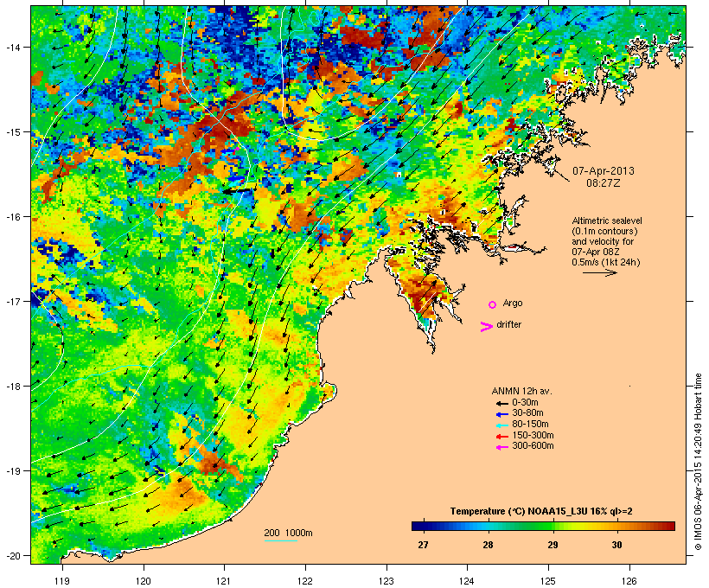
Task: Click the magenta 300-600m legend arrow
Action: click(x=501, y=447)
